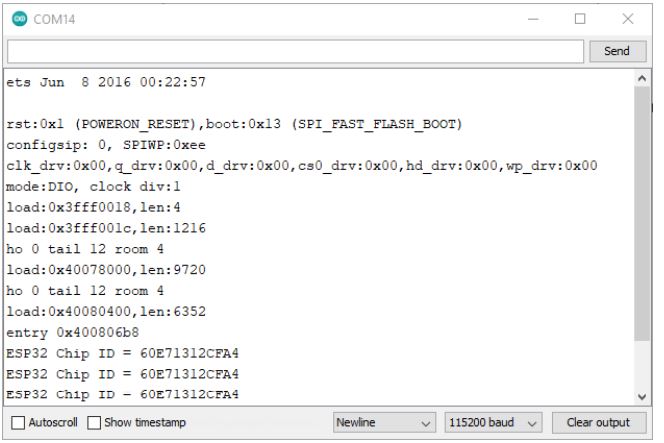Click the POWERON_RESET line in the output
Viewport: 664px width, 443px height.
pos(232,124)
